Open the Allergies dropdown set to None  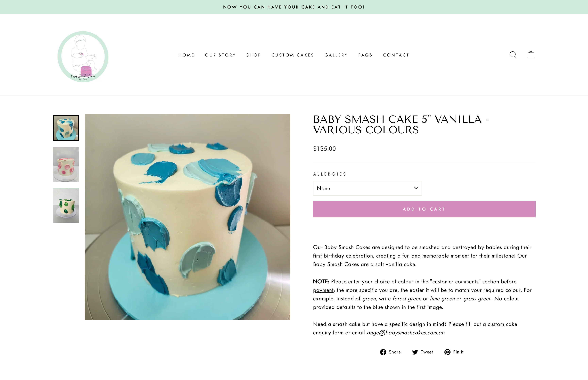367,188
